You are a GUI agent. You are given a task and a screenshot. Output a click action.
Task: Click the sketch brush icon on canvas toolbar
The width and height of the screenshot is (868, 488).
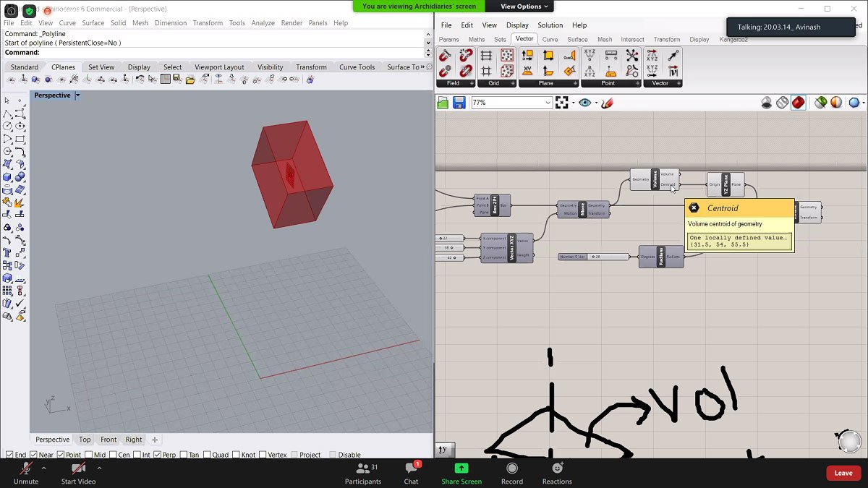click(x=606, y=103)
